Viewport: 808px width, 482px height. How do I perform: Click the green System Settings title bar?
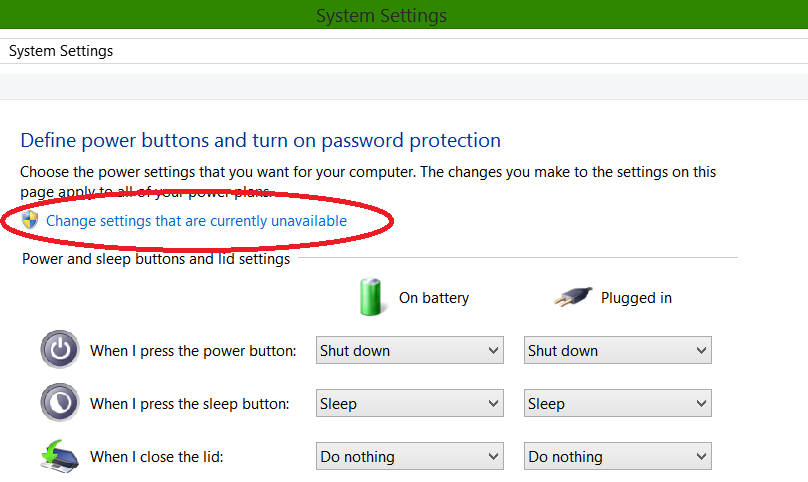(x=404, y=14)
